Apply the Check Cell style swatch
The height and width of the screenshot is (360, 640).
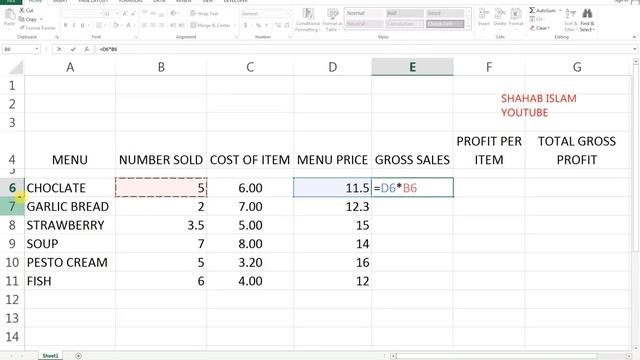(x=445, y=24)
